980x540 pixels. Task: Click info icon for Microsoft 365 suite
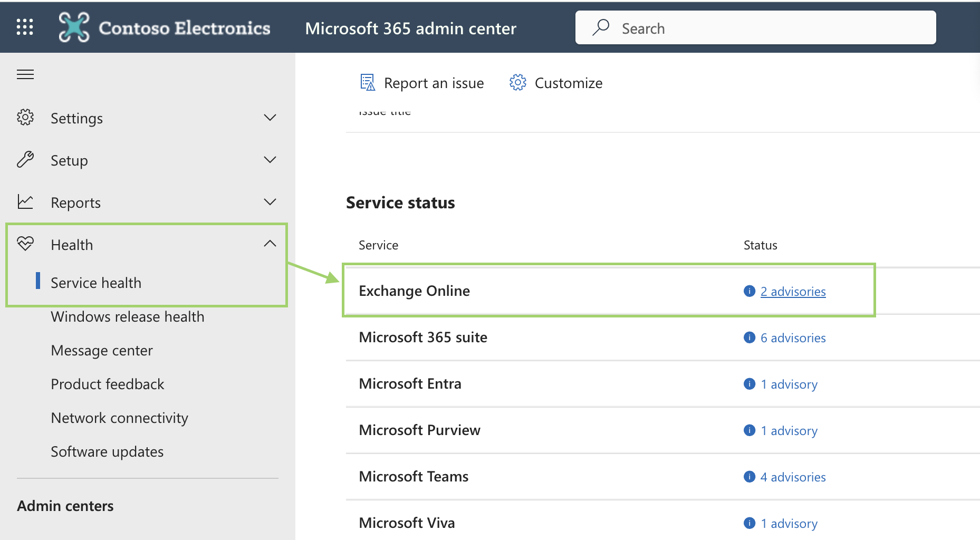point(750,337)
